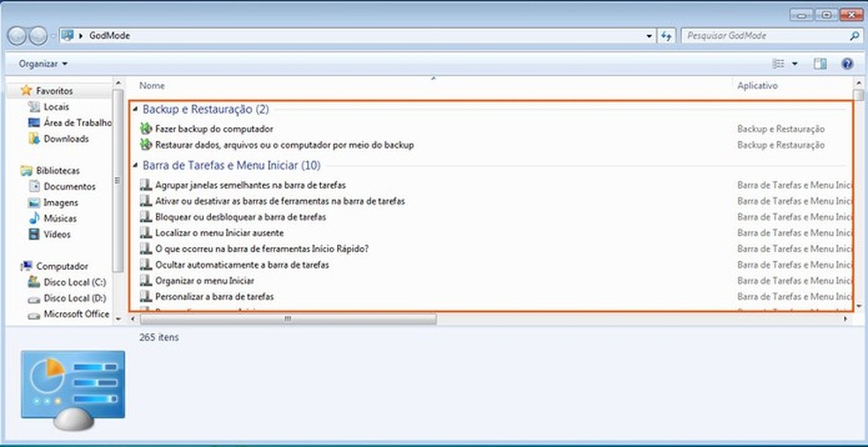Image resolution: width=868 pixels, height=447 pixels.
Task: Open Documentos library
Action: (70, 186)
